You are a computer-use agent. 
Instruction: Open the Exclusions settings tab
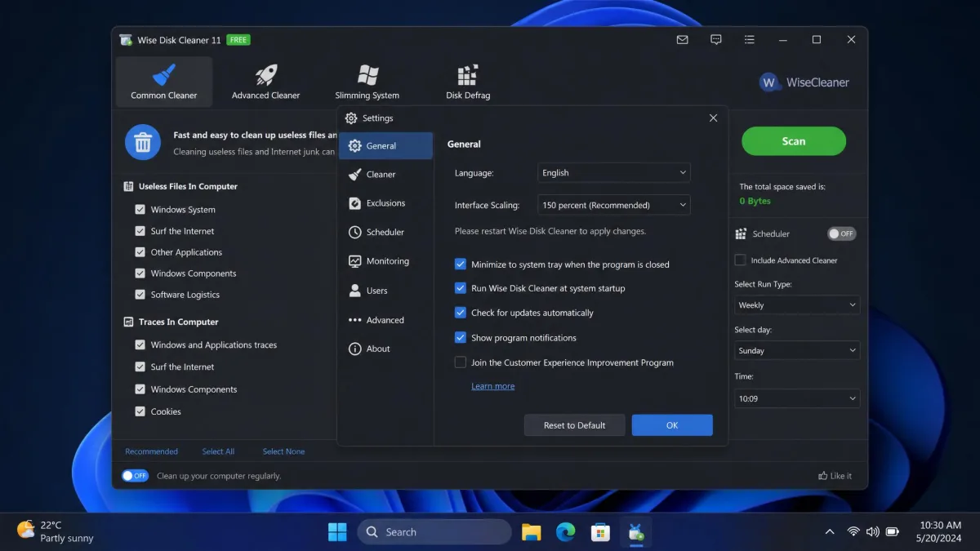(385, 203)
